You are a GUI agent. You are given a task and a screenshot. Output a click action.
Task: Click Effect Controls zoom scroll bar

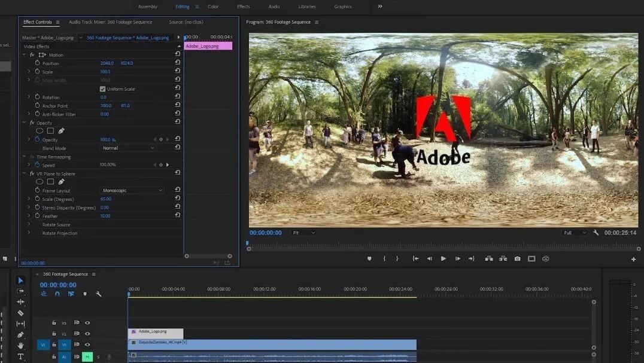click(x=208, y=256)
